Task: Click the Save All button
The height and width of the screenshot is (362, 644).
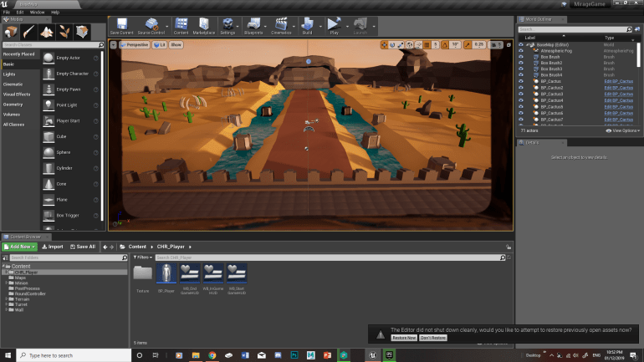Action: [83, 247]
